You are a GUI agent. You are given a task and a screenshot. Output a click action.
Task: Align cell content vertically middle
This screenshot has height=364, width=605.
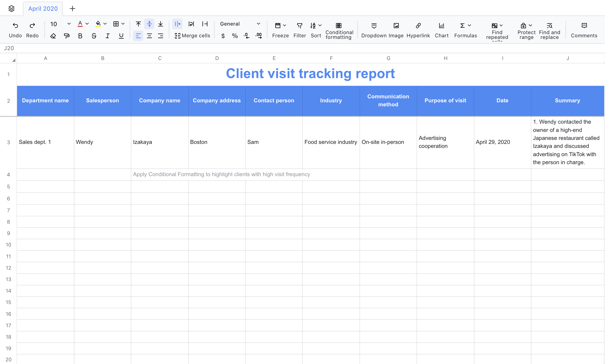149,24
